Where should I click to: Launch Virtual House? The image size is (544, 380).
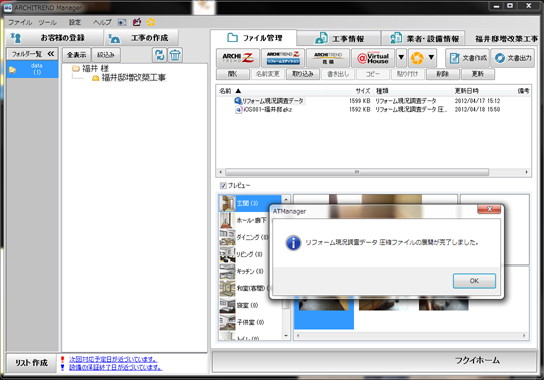point(373,58)
